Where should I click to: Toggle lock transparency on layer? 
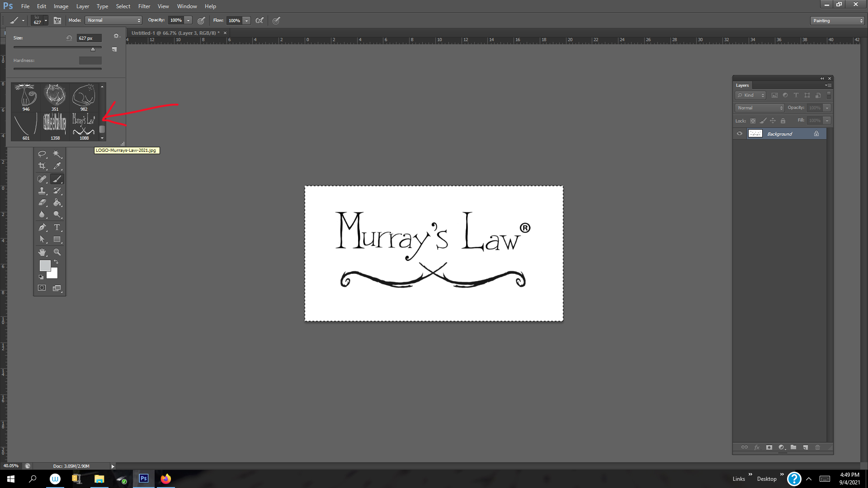point(752,120)
